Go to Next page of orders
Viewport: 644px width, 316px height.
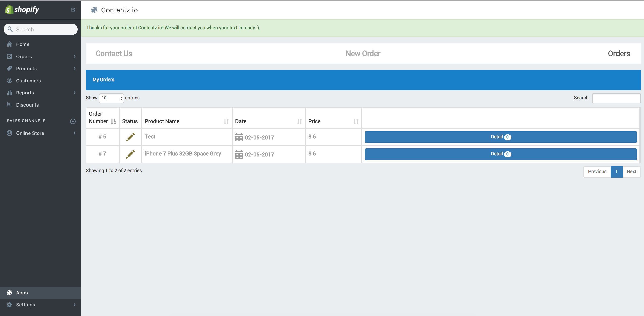pos(631,172)
